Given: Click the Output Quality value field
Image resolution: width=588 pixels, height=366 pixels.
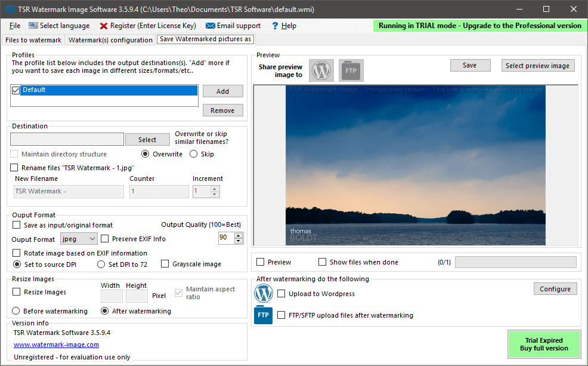Looking at the screenshot, I should (227, 238).
